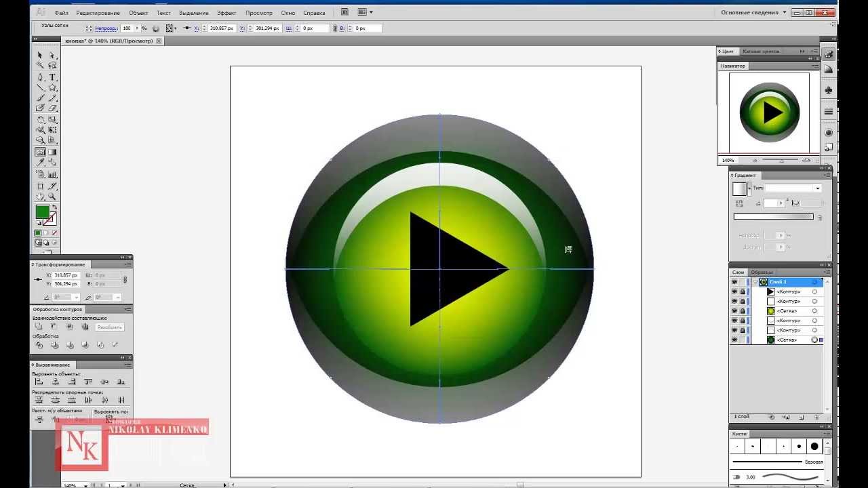Click the first Pathfinder Обработка (divide) icon
868x488 pixels.
pos(39,344)
